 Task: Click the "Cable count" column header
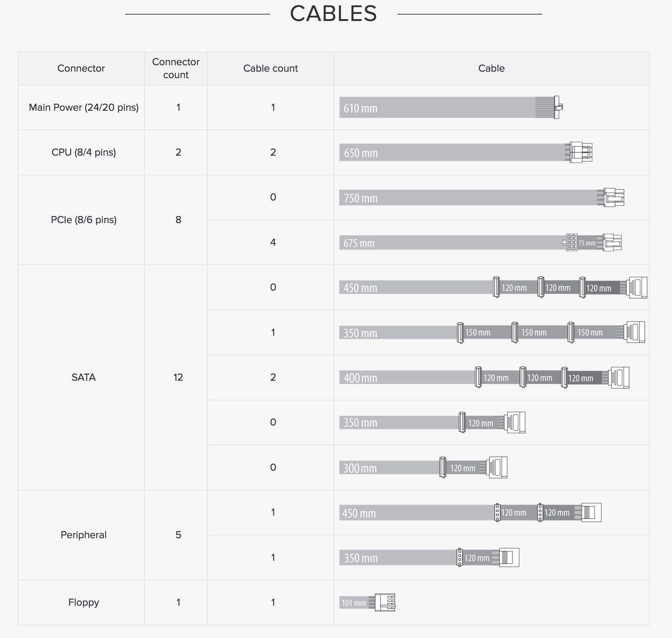coord(270,68)
